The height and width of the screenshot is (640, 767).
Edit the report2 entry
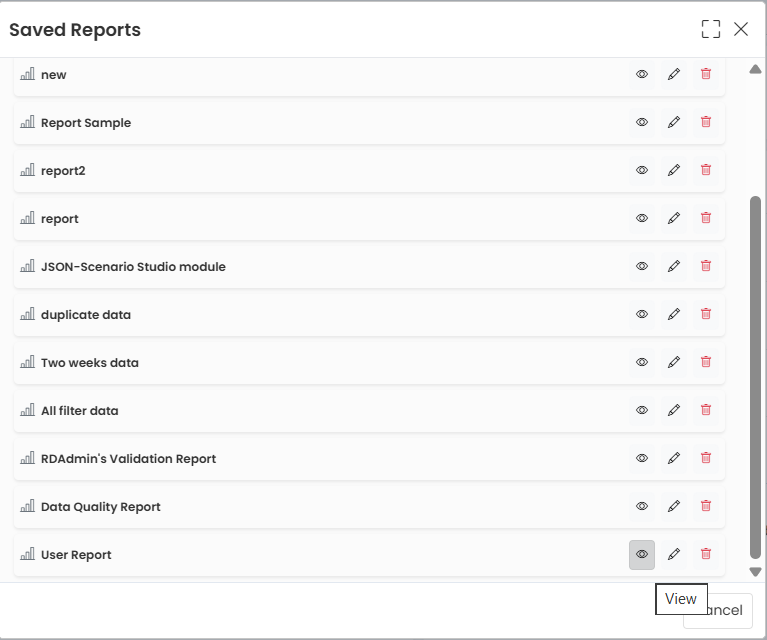674,170
